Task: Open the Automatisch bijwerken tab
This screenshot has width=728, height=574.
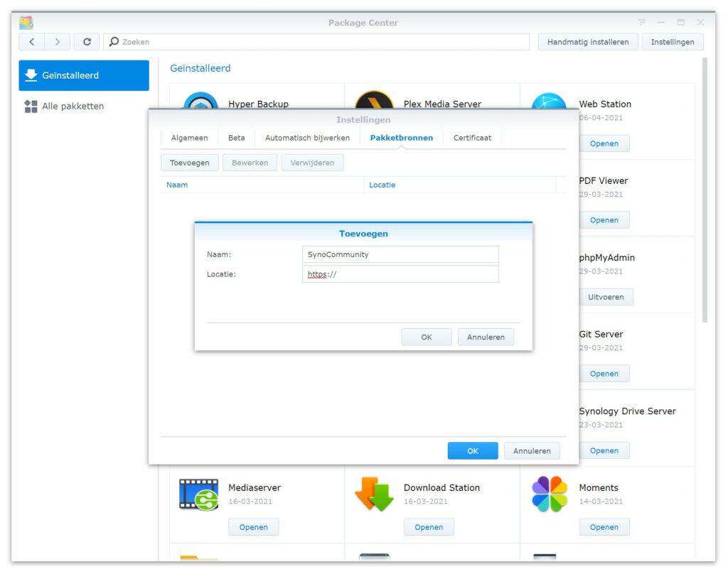Action: coord(307,138)
